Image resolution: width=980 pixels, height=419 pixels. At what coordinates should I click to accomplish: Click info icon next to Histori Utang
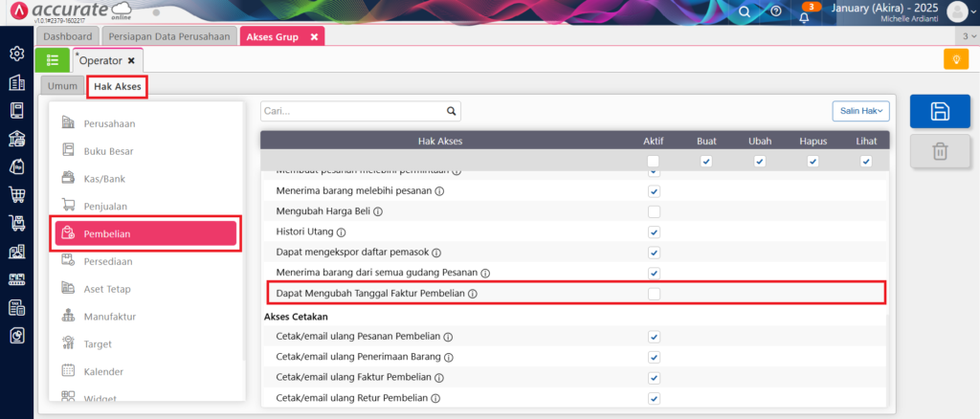[x=342, y=232]
